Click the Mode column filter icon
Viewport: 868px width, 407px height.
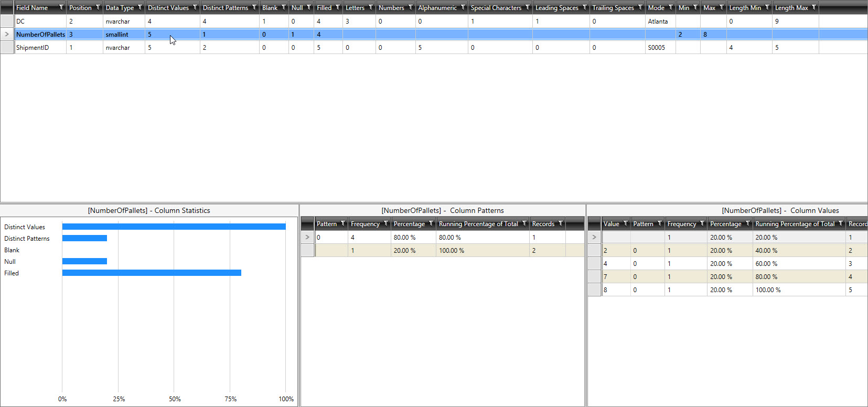(x=670, y=7)
